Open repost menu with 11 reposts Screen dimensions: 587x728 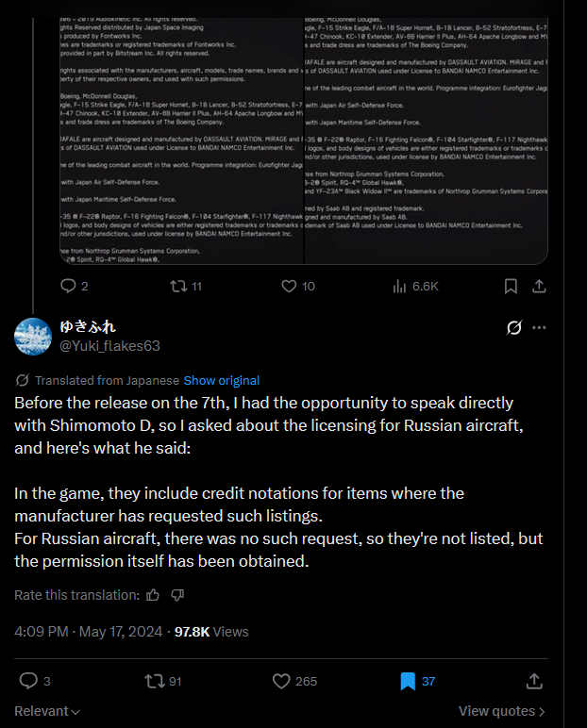point(176,286)
